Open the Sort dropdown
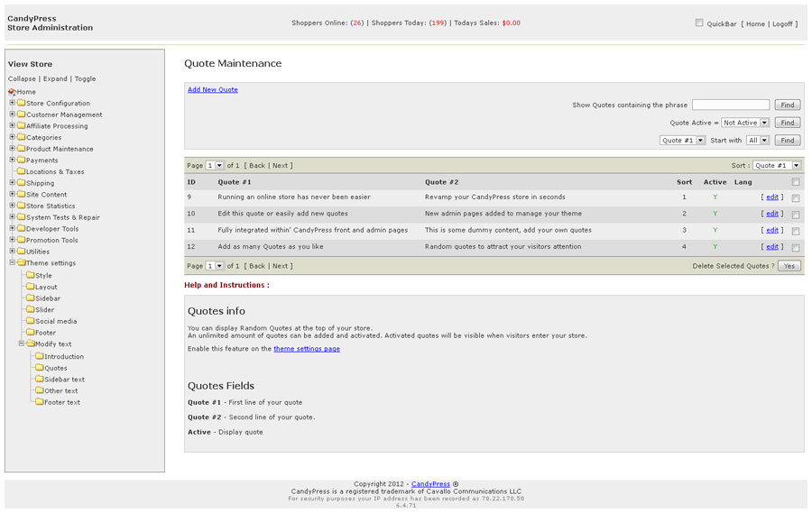The image size is (812, 513). tap(777, 166)
